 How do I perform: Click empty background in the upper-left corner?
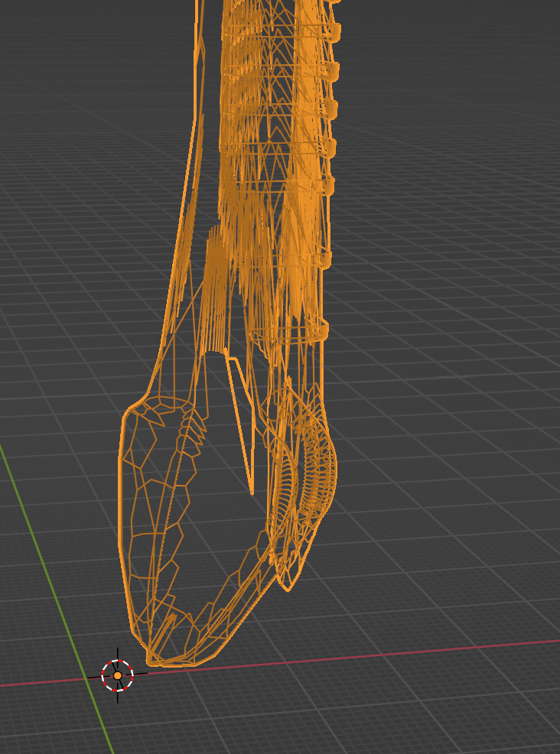[x=46, y=38]
